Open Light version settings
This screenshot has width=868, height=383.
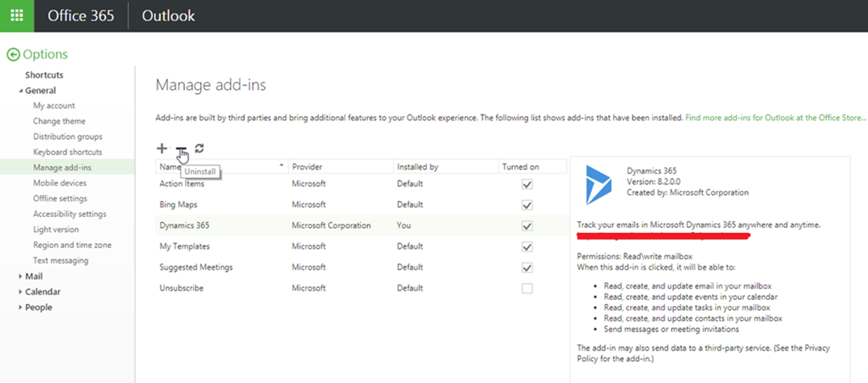tap(56, 230)
